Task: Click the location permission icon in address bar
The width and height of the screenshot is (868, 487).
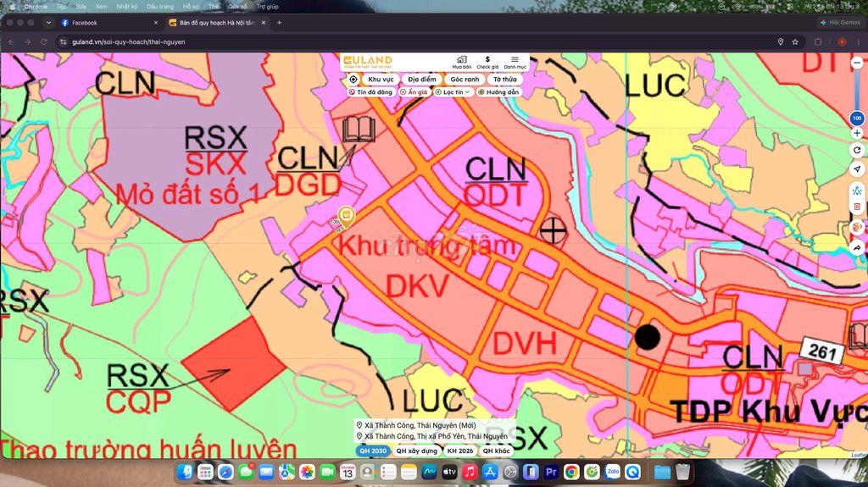Action: [781, 42]
